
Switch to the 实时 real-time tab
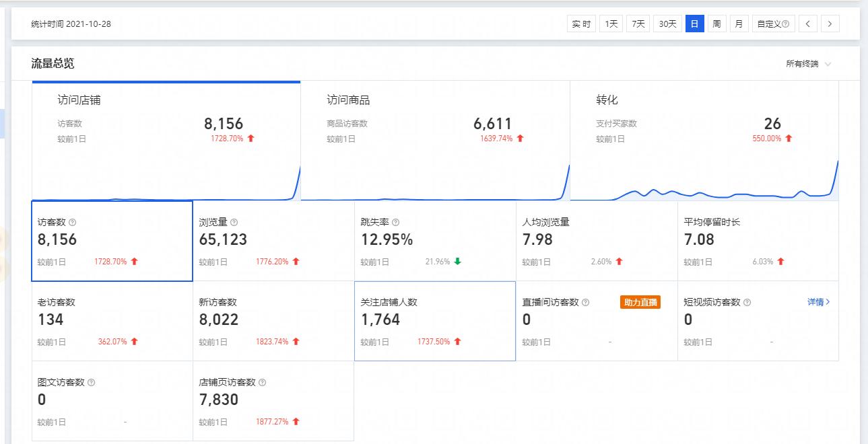(582, 23)
